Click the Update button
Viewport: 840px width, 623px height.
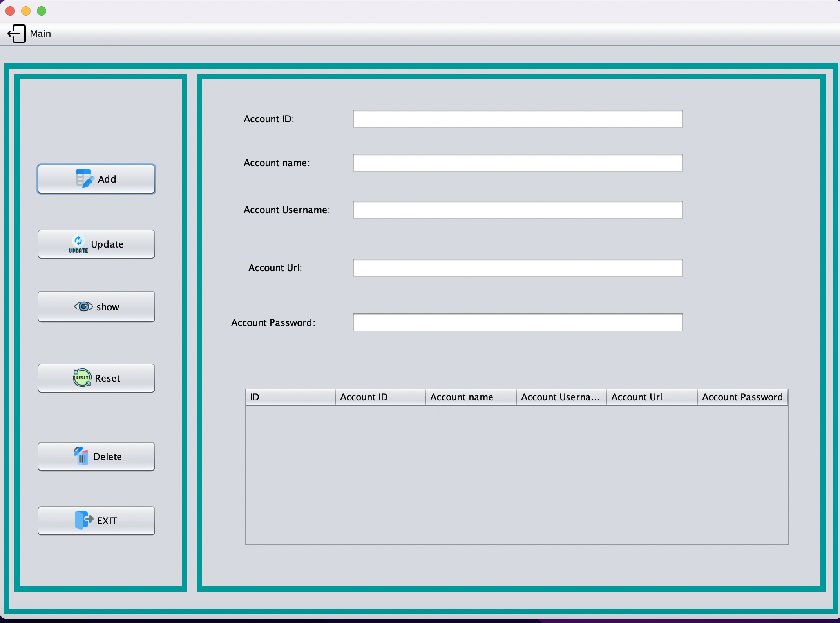pyautogui.click(x=96, y=244)
